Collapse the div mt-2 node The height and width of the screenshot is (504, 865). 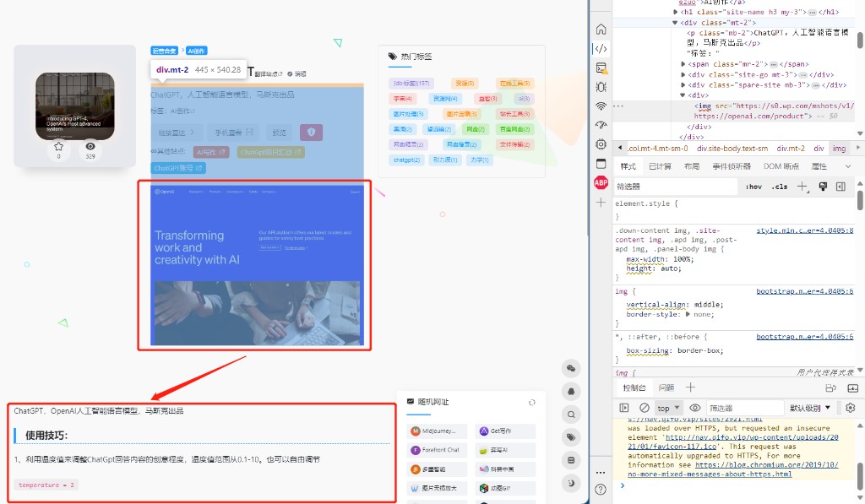[x=675, y=23]
